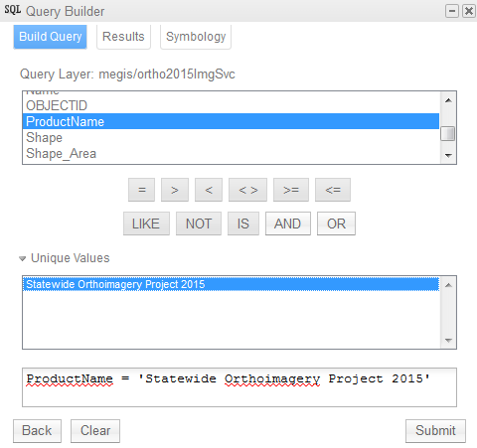Click the field list scroll-up arrow
The width and height of the screenshot is (477, 448).
pyautogui.click(x=448, y=100)
